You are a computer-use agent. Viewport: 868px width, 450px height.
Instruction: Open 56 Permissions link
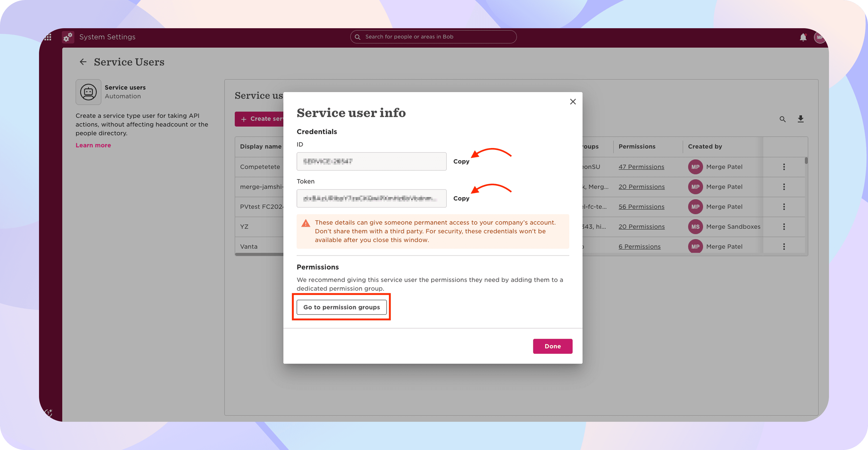641,207
